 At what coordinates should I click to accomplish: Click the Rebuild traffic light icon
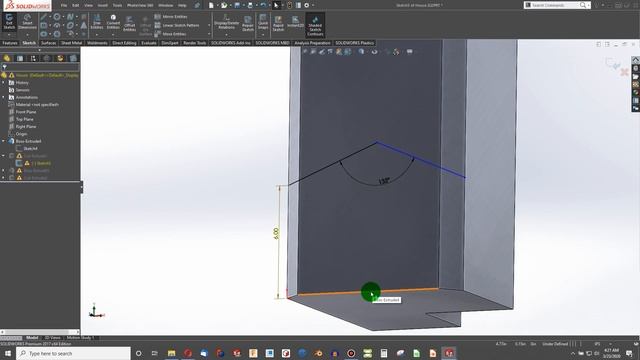click(x=289, y=5)
